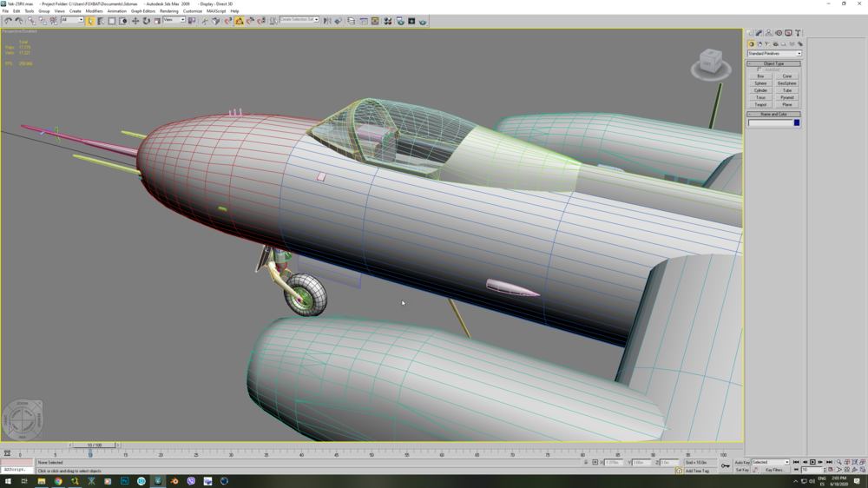Viewport: 868px width, 488px height.
Task: Switch to the Modify command panel tab
Action: click(x=759, y=33)
